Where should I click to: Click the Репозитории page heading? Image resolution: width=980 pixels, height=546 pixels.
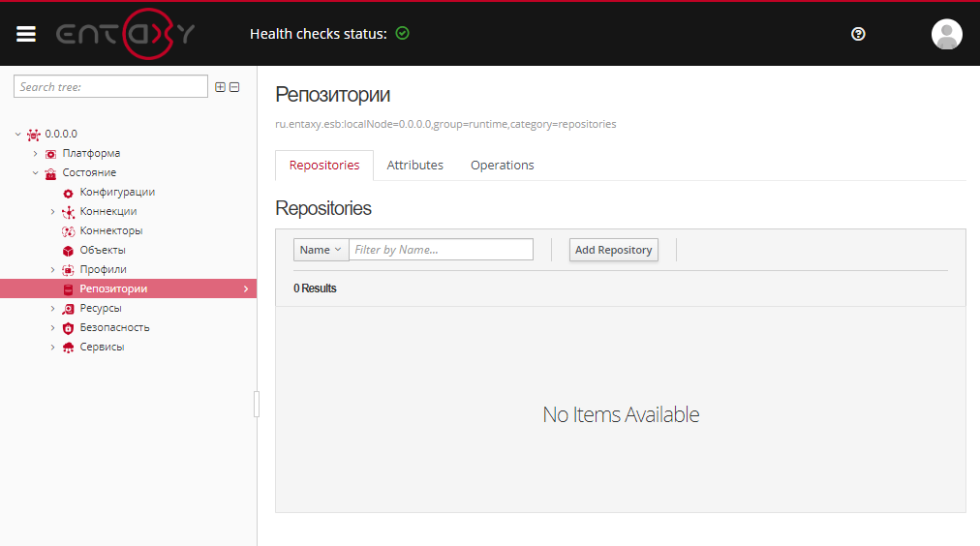coord(332,94)
